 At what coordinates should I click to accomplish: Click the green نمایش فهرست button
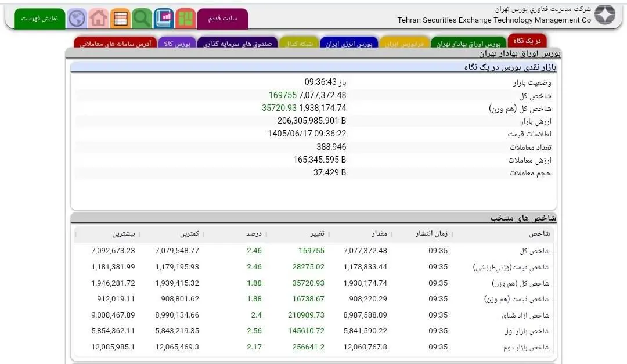click(39, 19)
